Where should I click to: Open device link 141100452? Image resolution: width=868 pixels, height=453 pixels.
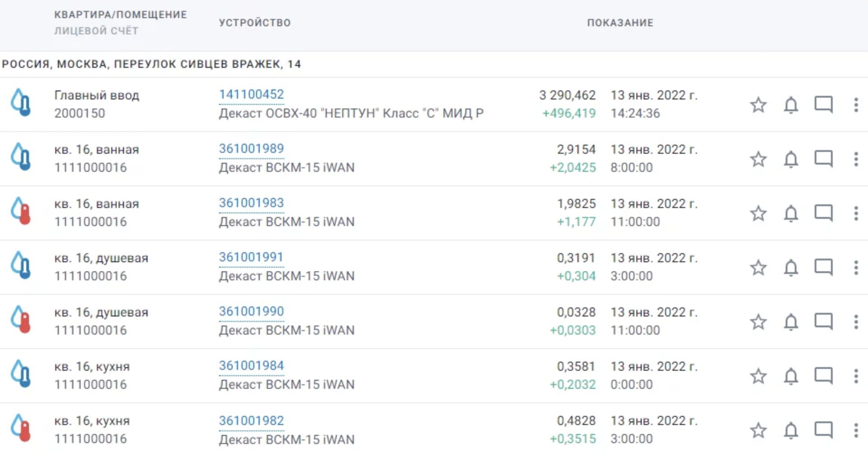[x=251, y=94]
